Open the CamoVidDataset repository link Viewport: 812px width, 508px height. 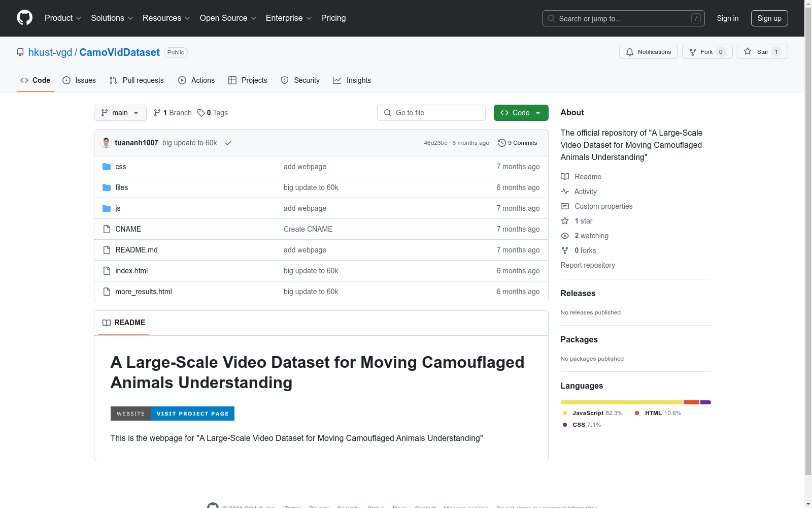click(120, 52)
